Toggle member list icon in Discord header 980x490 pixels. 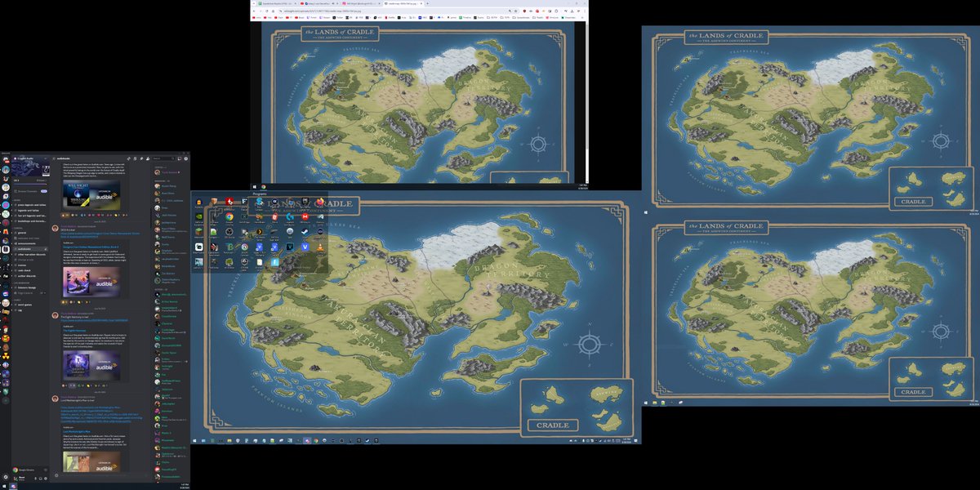tap(148, 158)
